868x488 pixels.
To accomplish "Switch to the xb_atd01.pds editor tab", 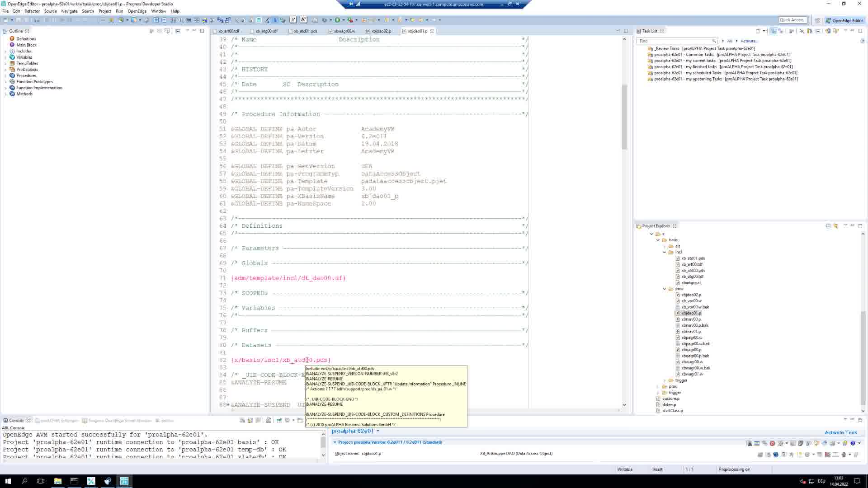I will (x=306, y=31).
